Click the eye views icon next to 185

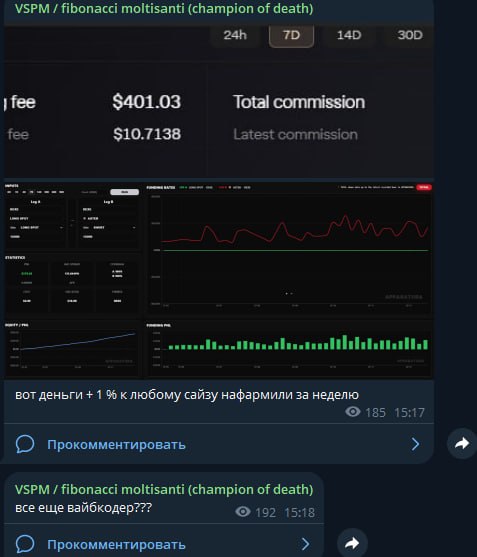click(353, 412)
